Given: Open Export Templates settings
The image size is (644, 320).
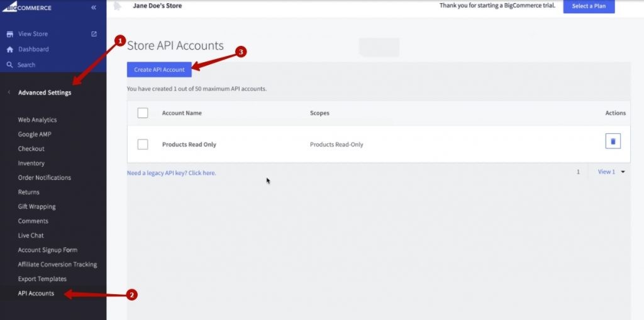Looking at the screenshot, I should pos(42,279).
